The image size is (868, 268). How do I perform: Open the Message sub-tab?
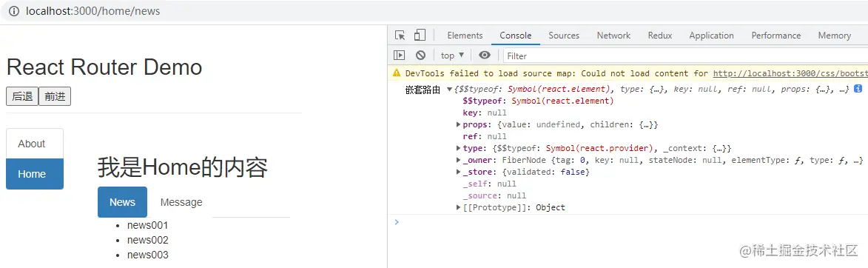[x=181, y=202]
